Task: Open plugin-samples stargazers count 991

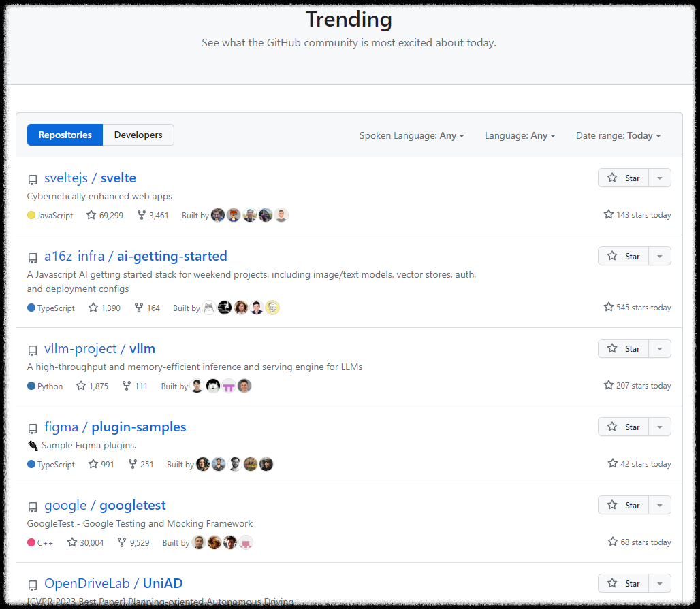Action: tap(101, 465)
